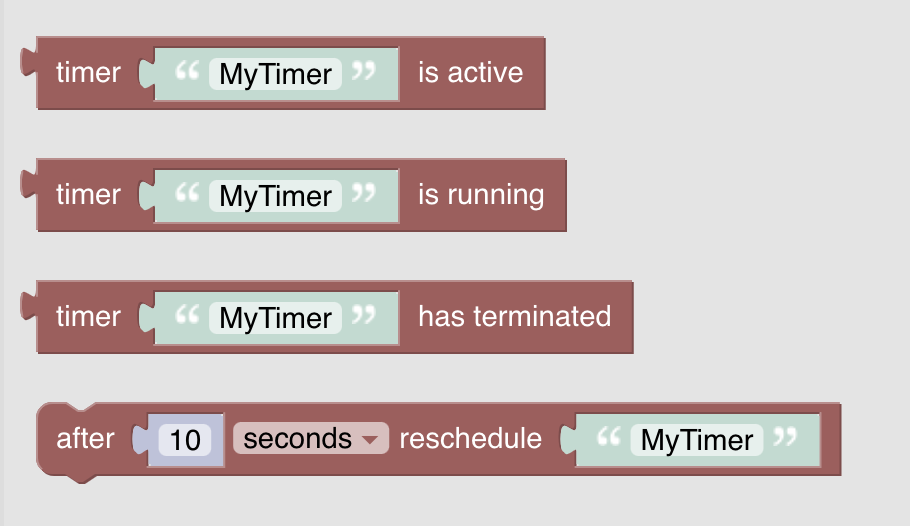Click opening quote icon in is running block
The height and width of the screenshot is (526, 910).
tap(187, 193)
